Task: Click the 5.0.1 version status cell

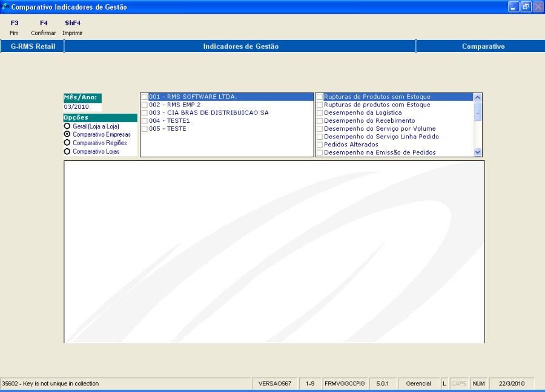Action: click(x=383, y=384)
